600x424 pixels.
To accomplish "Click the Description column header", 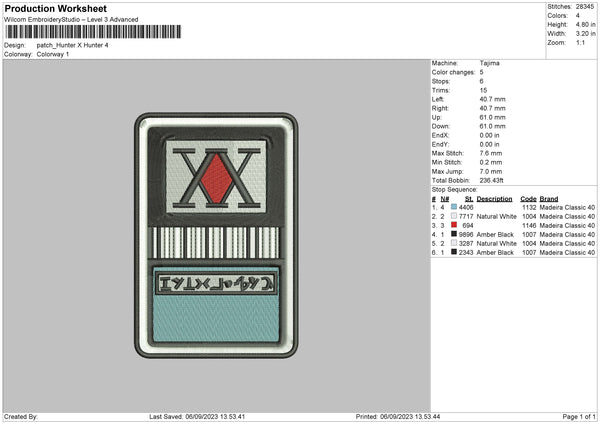I will click(494, 199).
